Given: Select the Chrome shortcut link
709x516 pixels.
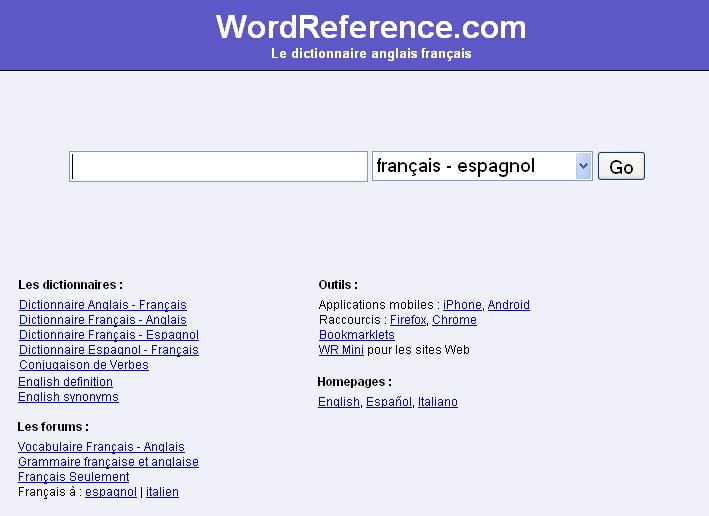Looking at the screenshot, I should pyautogui.click(x=454, y=320).
